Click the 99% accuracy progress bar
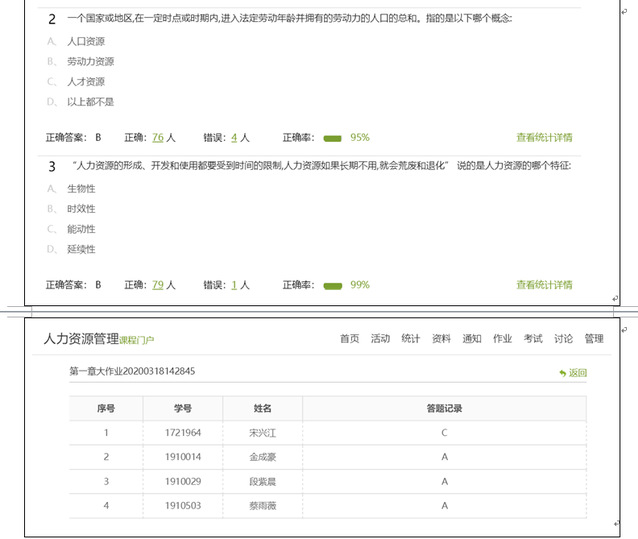 332,285
